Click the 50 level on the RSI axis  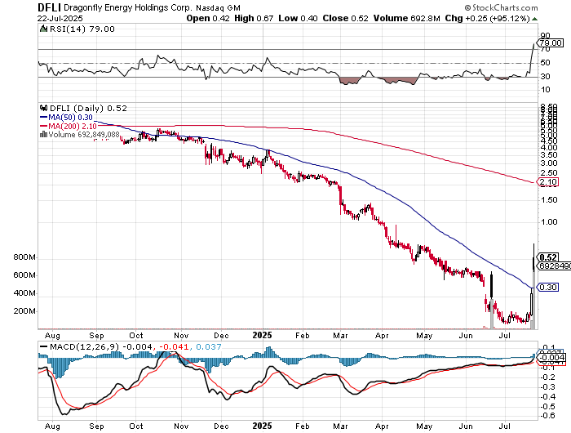point(546,63)
